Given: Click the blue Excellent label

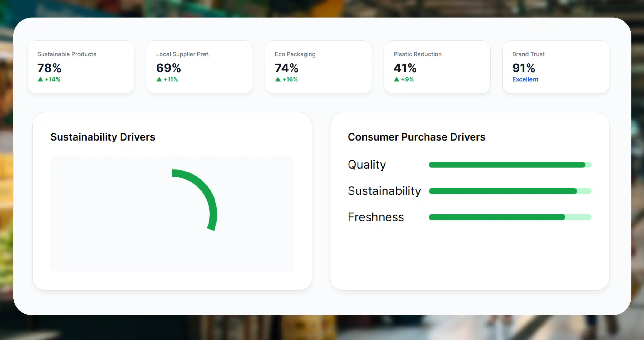Looking at the screenshot, I should point(525,79).
